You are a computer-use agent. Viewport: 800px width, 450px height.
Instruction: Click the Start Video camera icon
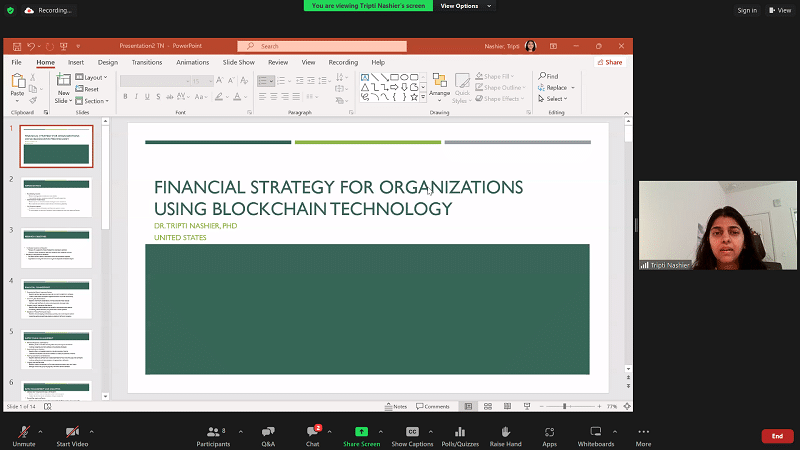(x=74, y=431)
